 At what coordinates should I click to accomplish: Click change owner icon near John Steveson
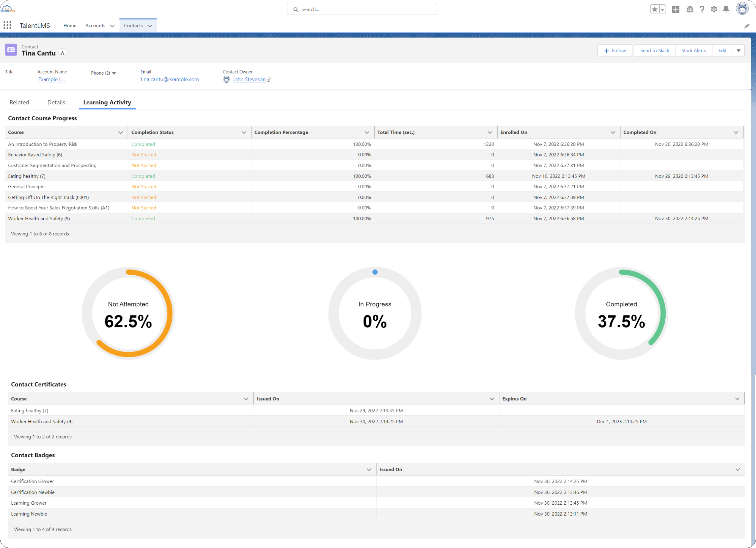coord(269,80)
